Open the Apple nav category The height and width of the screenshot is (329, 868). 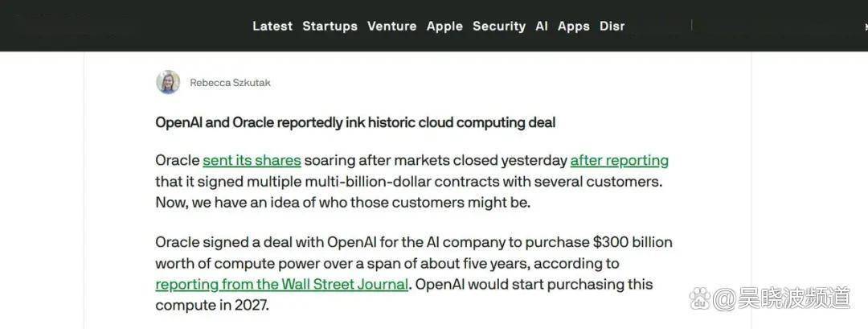point(444,26)
